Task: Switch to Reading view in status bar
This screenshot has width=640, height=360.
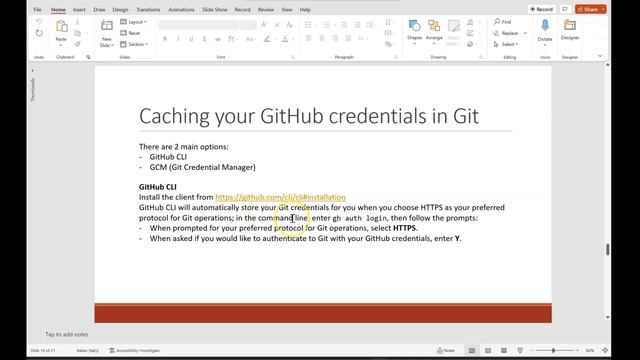Action: click(x=504, y=350)
